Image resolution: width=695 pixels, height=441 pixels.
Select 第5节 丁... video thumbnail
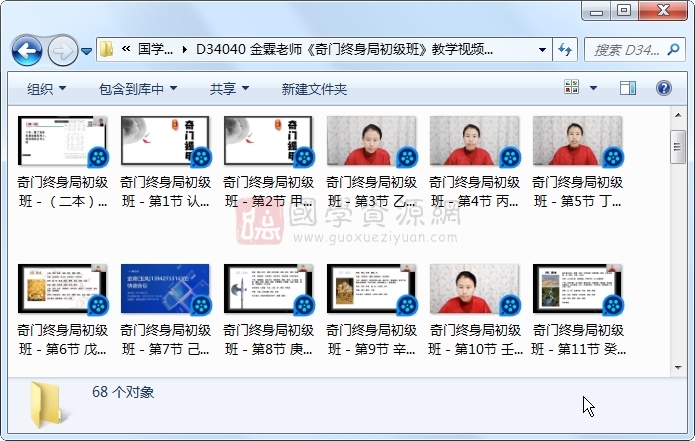(x=577, y=140)
